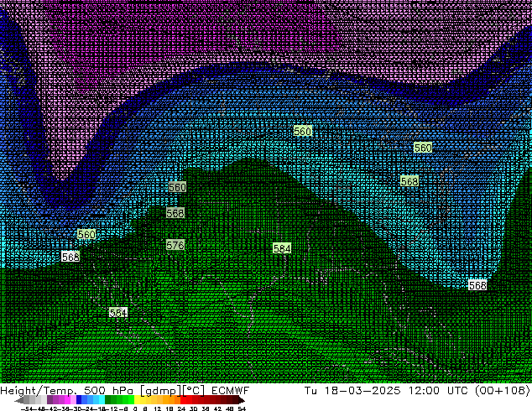Screen dimensions: 532x411
Task: Select the lowermost 584 contour label on the map
Action: tap(118, 312)
